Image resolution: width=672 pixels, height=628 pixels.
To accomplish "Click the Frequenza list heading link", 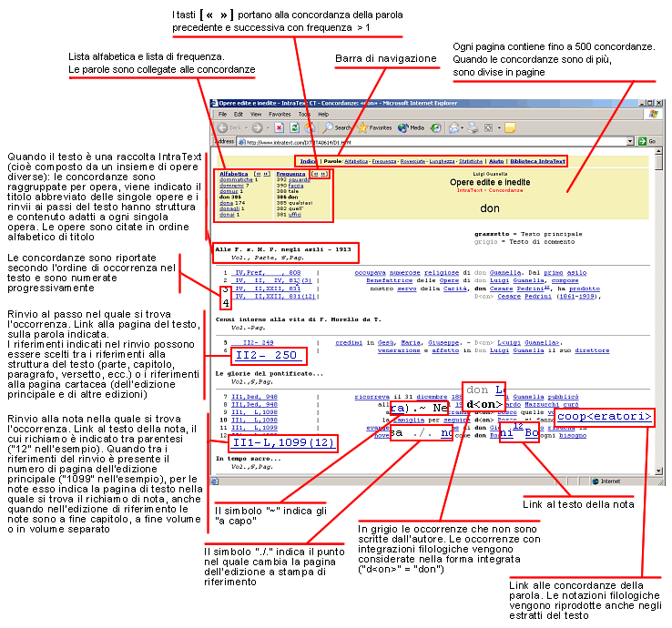I will click(x=290, y=172).
